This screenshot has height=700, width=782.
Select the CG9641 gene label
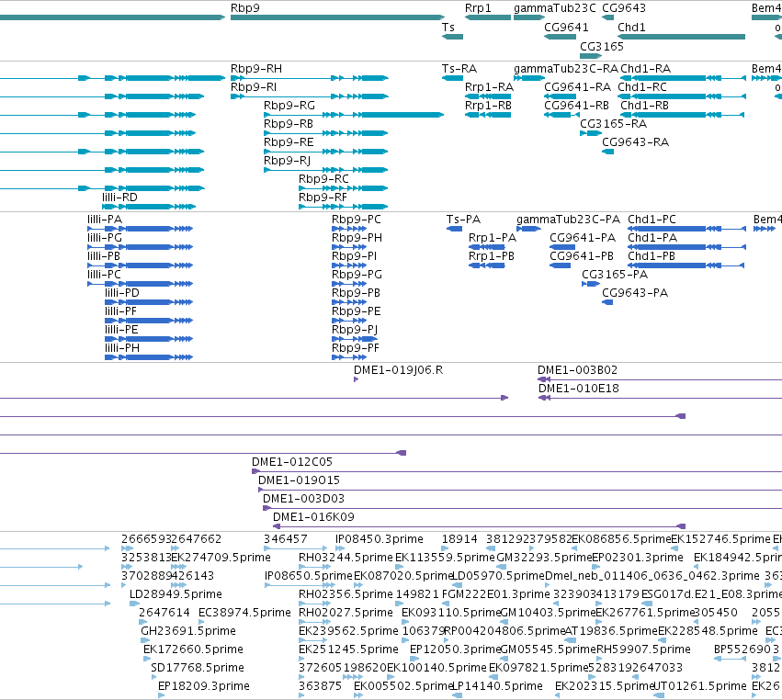(x=566, y=27)
